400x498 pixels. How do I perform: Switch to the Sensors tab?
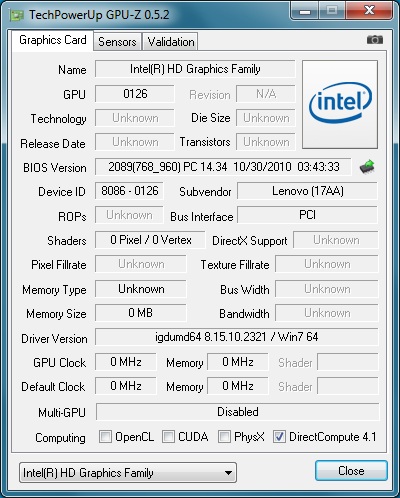pos(117,42)
